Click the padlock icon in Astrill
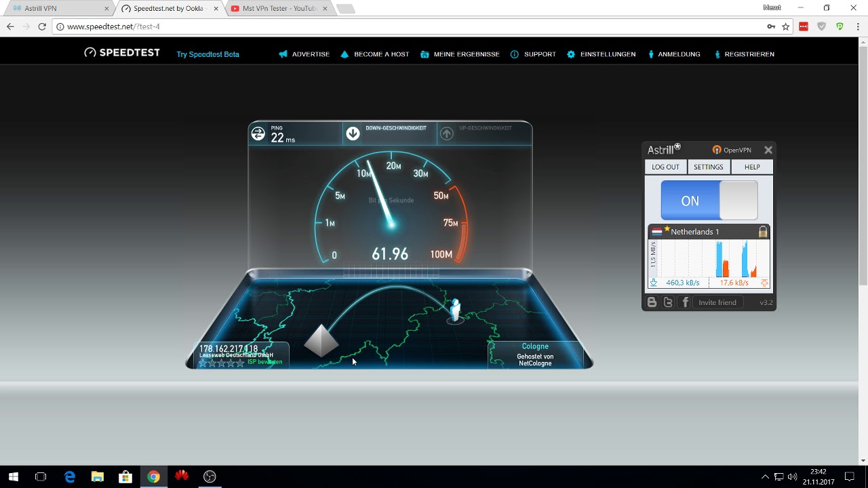The width and height of the screenshot is (868, 488). (x=763, y=232)
